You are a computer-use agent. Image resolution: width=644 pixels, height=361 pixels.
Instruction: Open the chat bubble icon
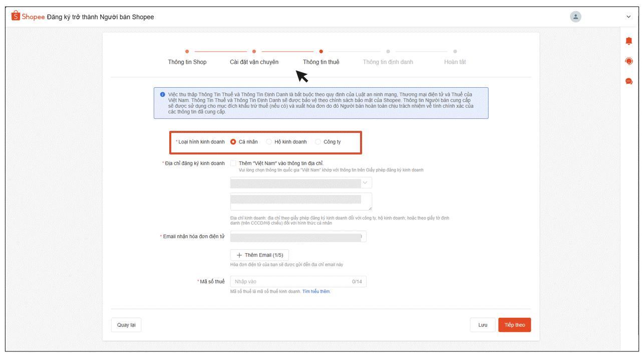(x=629, y=81)
